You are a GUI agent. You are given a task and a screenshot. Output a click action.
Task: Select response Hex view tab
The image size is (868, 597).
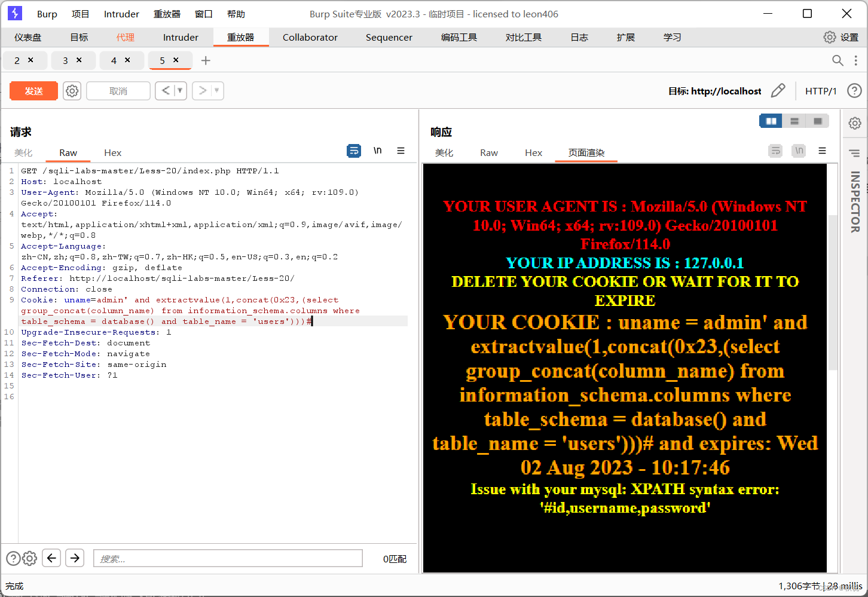pyautogui.click(x=534, y=152)
